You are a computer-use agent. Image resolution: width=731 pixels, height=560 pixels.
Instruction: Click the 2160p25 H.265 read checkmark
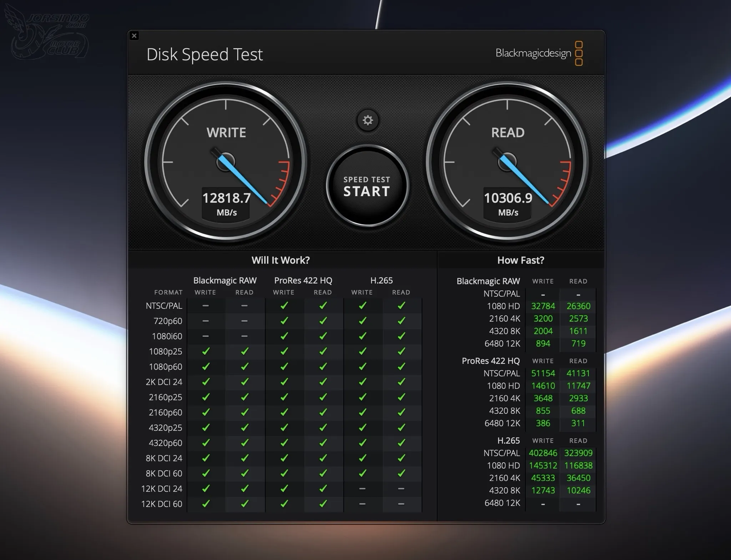(402, 397)
